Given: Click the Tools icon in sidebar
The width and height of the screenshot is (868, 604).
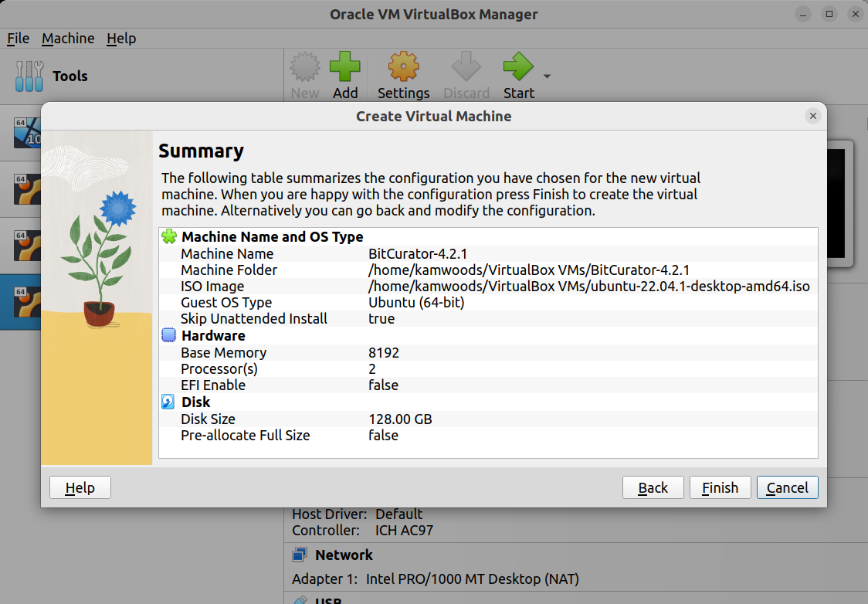Looking at the screenshot, I should 29,76.
